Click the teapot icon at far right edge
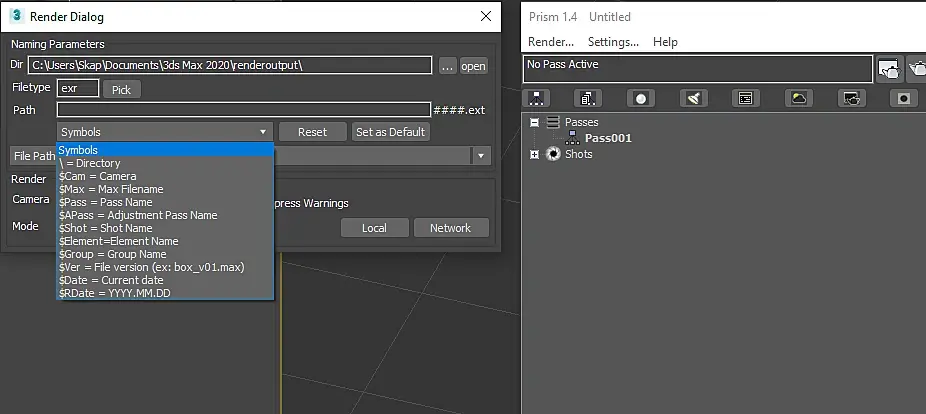 pyautogui.click(x=917, y=69)
